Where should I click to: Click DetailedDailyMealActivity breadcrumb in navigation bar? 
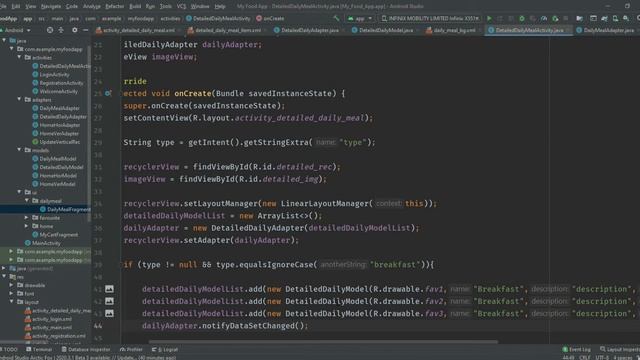click(218, 18)
